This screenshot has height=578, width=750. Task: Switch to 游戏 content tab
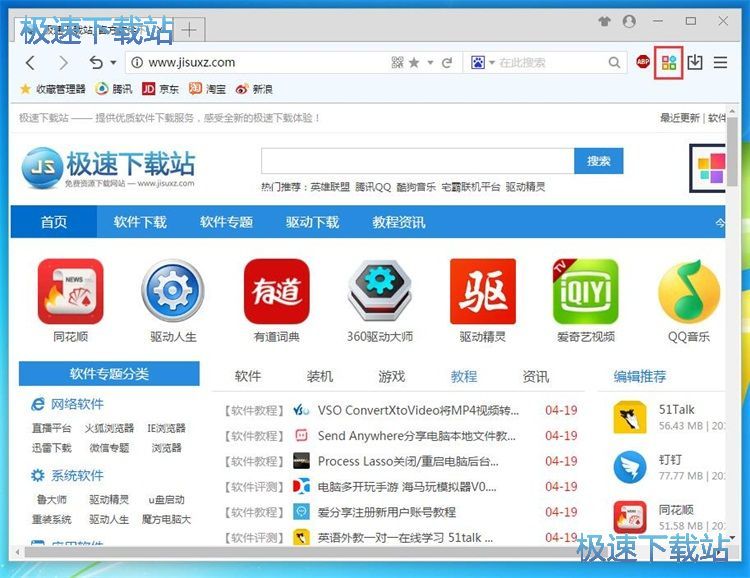click(x=391, y=377)
